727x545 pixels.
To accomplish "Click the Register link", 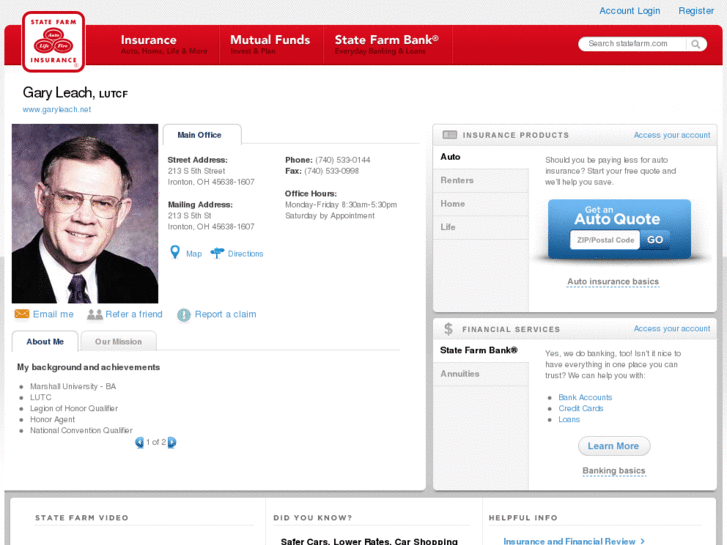I will point(696,11).
